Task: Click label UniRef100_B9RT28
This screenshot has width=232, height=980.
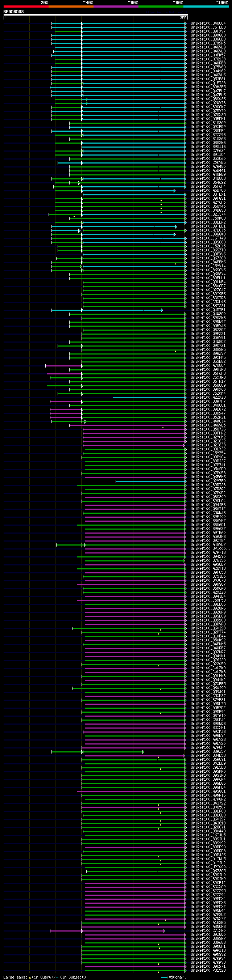Action: point(208,485)
